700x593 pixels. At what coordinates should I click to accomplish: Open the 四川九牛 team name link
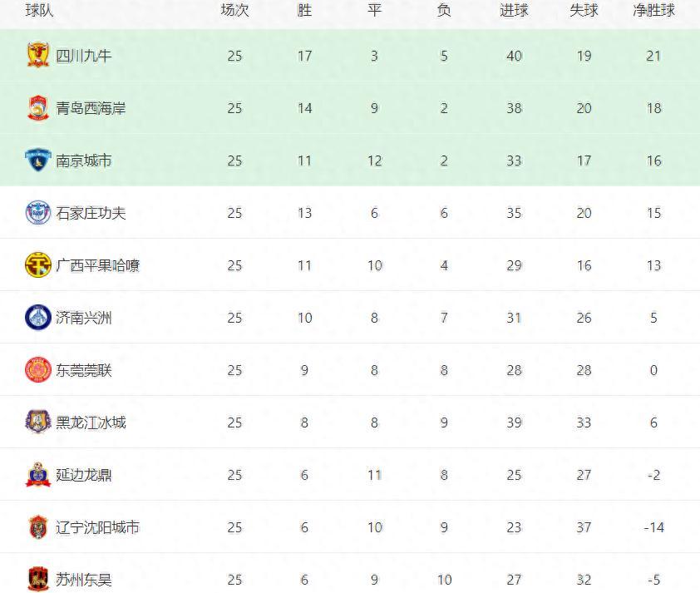coord(83,56)
